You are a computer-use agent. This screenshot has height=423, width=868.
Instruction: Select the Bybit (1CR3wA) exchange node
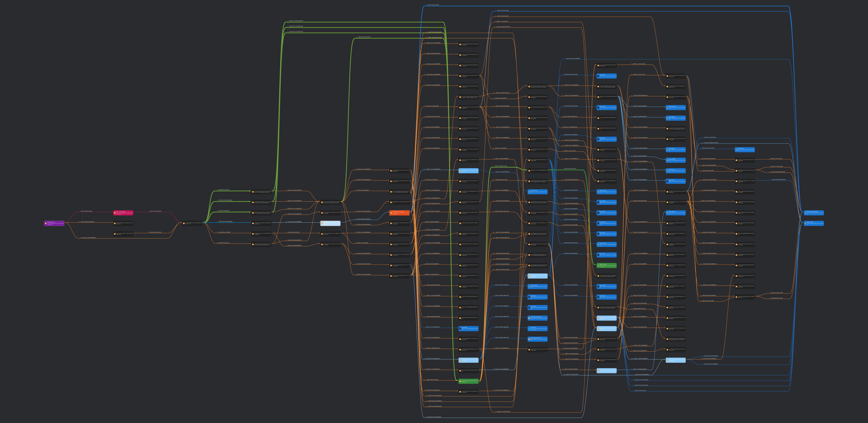tap(607, 224)
